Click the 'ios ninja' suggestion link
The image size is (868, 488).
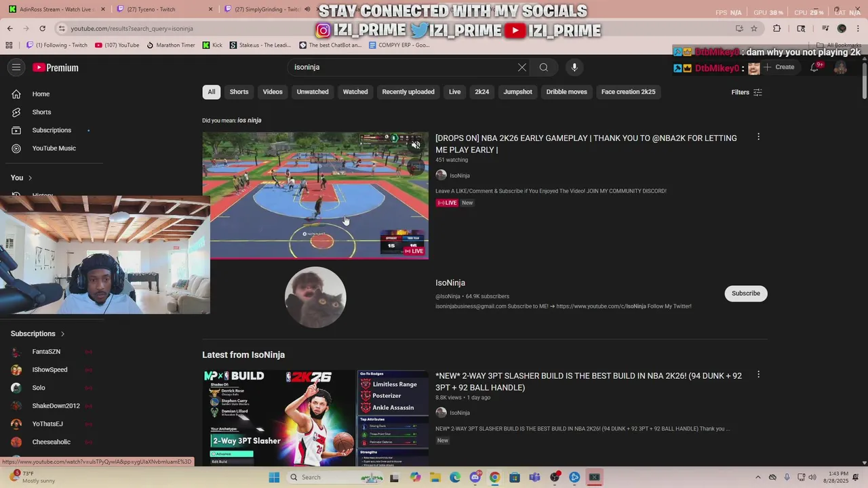(250, 121)
